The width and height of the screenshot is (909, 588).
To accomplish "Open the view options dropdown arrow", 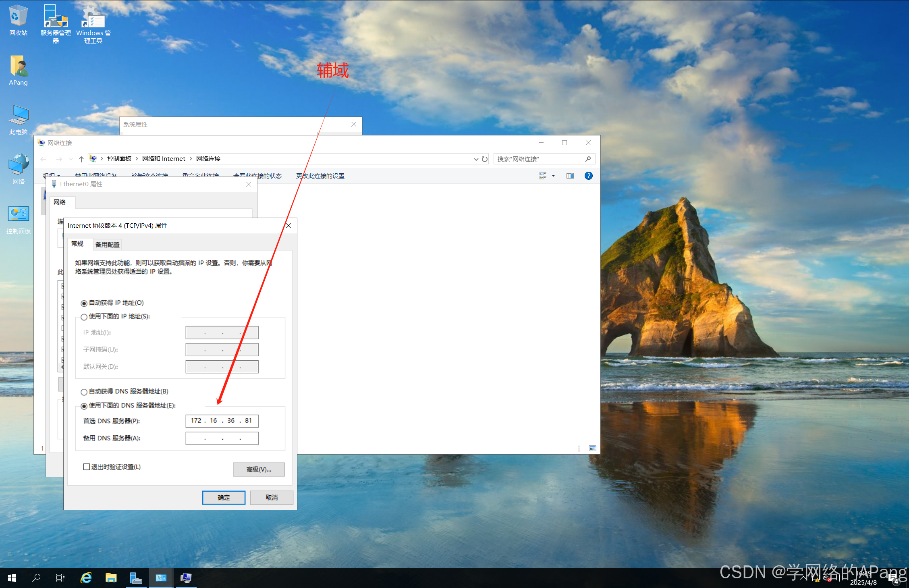I will tap(553, 176).
